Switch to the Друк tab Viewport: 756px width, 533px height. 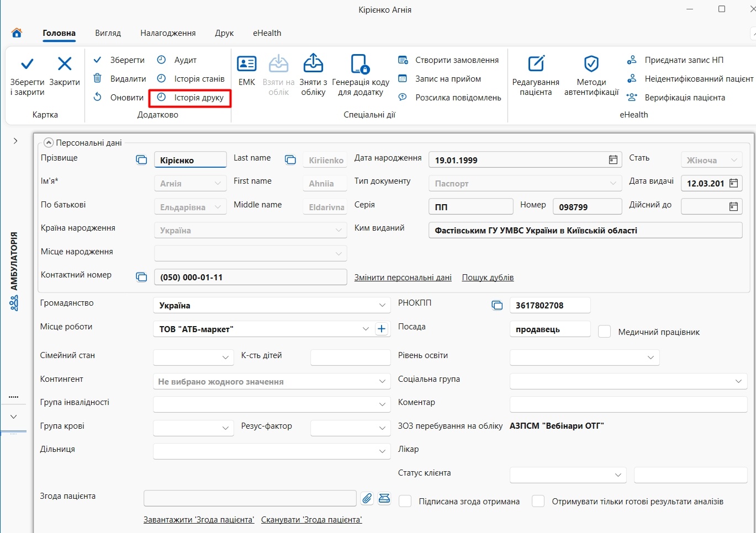224,33
